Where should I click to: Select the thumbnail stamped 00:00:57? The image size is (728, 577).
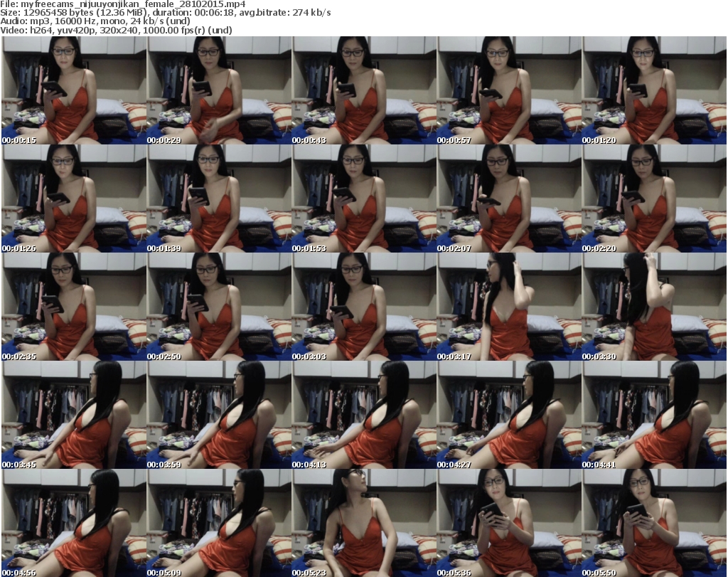pyautogui.click(x=509, y=90)
